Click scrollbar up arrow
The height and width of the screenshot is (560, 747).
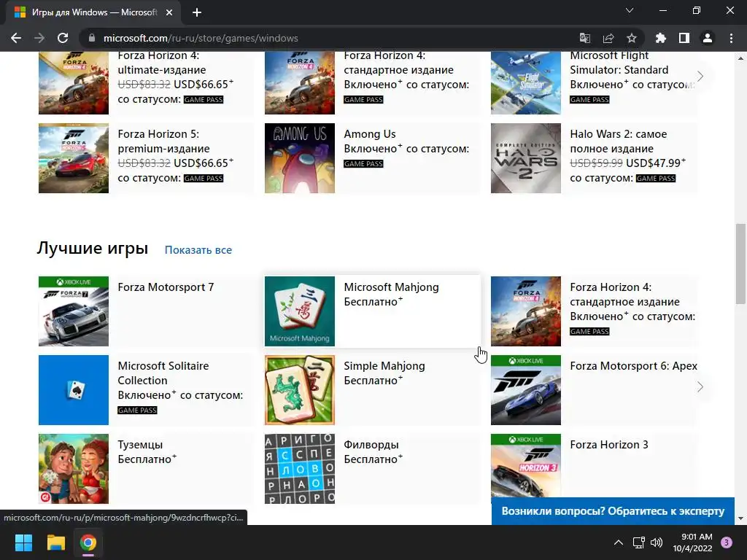pyautogui.click(x=740, y=58)
